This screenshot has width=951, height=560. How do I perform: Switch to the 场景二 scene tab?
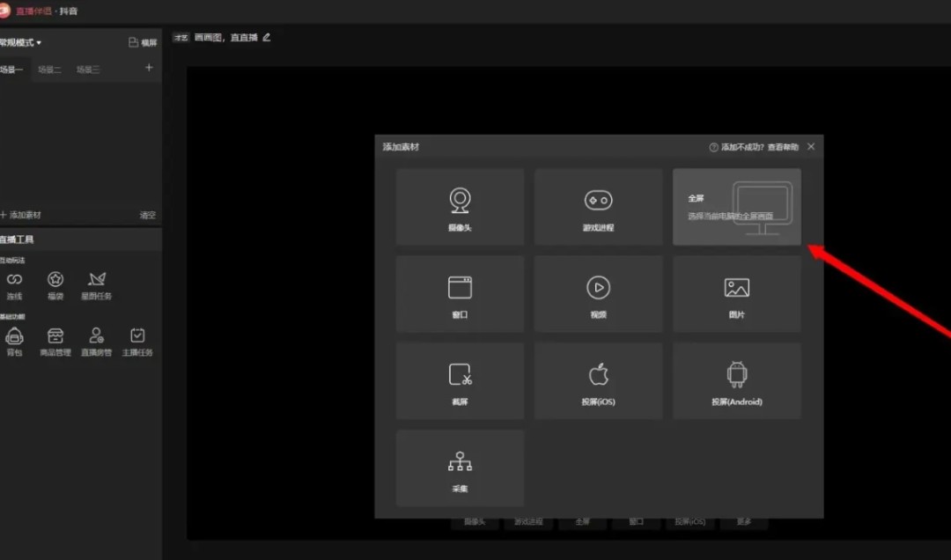[x=49, y=70]
